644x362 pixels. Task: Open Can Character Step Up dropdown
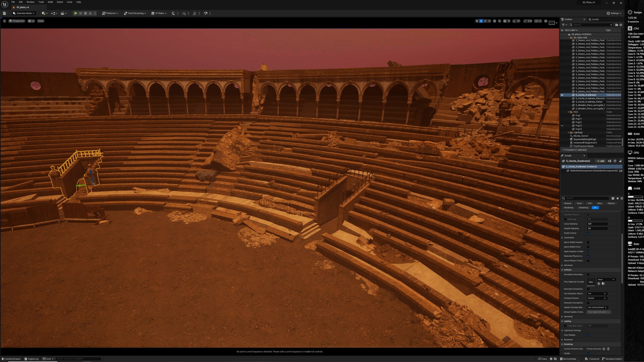pyautogui.click(x=597, y=294)
